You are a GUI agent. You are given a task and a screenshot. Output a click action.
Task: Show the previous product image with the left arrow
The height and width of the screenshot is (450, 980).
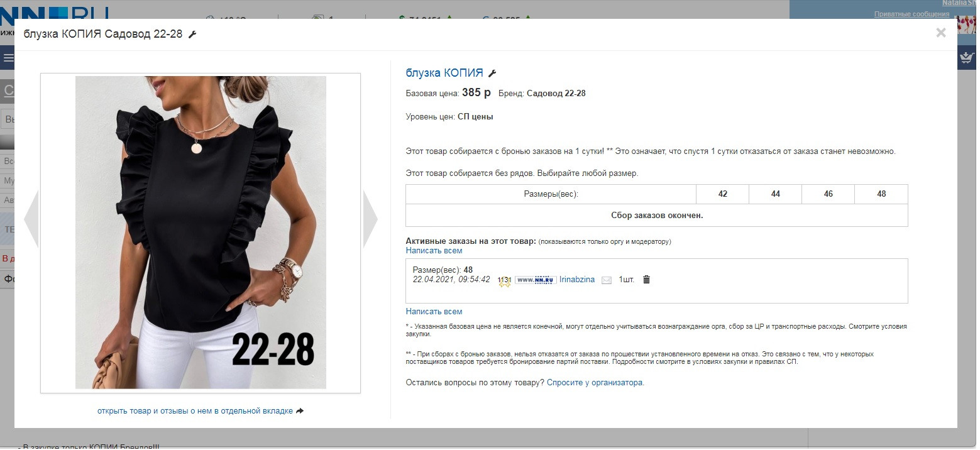point(31,219)
